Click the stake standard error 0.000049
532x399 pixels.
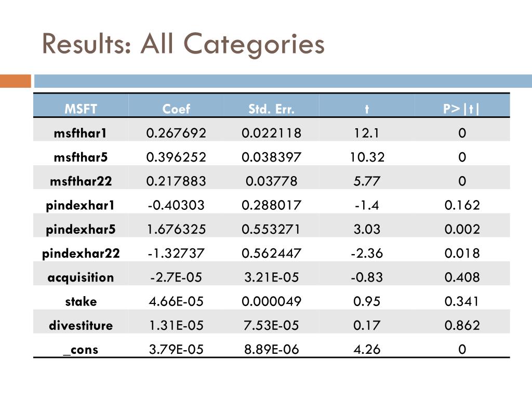click(x=271, y=302)
